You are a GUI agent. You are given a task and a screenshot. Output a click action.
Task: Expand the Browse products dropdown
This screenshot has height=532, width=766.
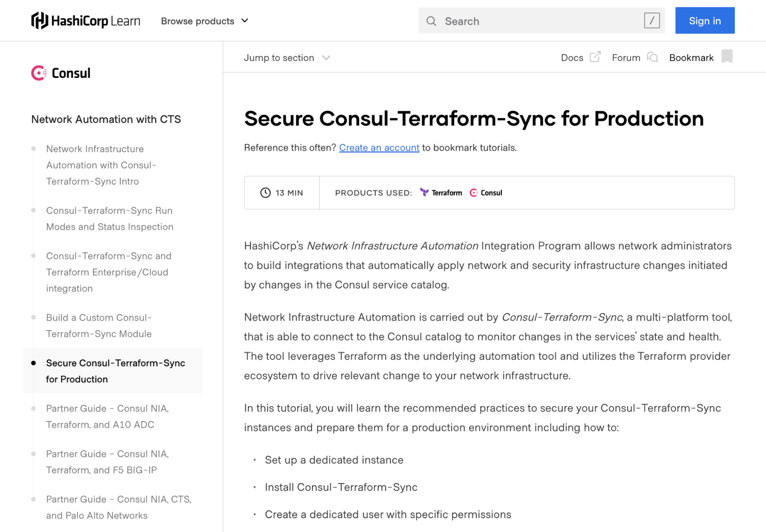(x=198, y=21)
